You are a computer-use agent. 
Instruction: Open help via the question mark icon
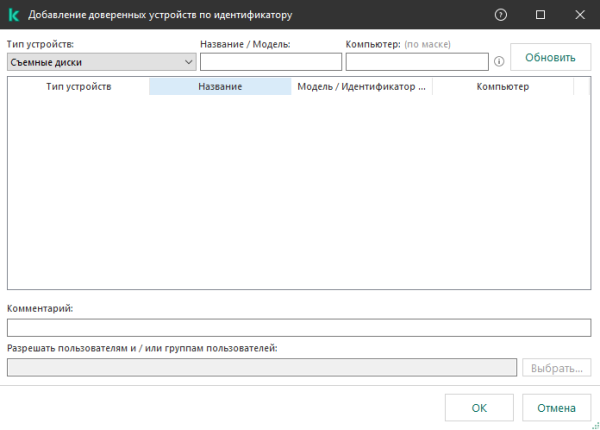tap(500, 15)
